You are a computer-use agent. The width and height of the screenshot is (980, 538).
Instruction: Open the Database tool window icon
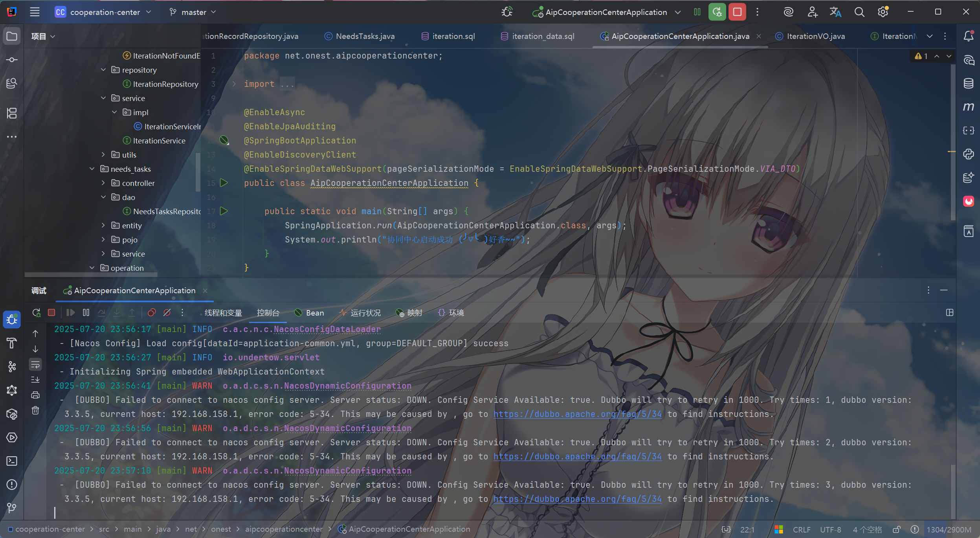[x=968, y=83]
